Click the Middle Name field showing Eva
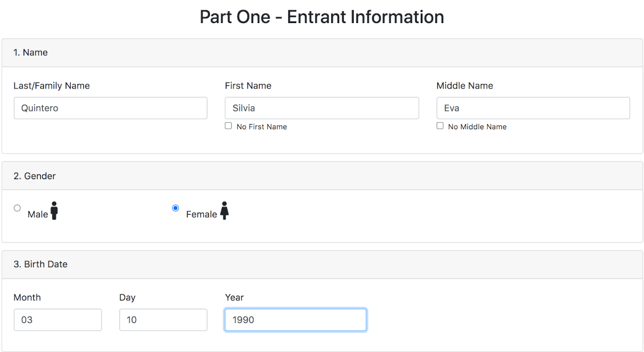The width and height of the screenshot is (644, 352). (x=533, y=108)
